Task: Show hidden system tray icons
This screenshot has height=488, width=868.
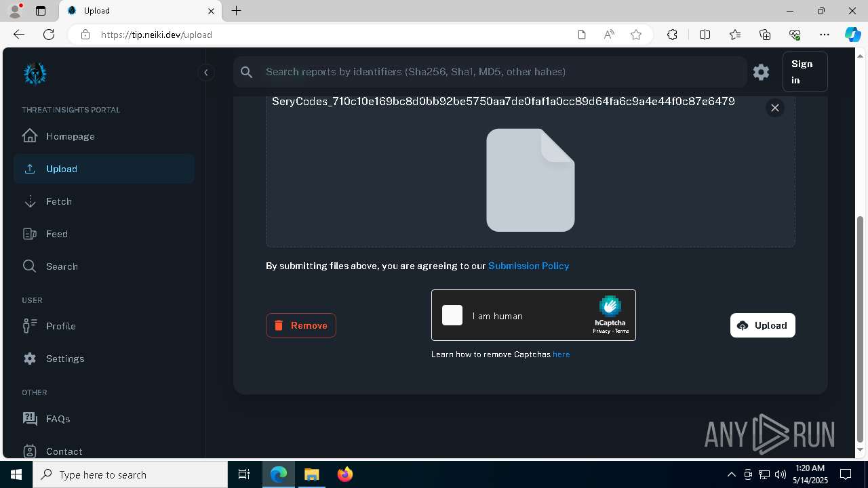Action: [x=731, y=474]
